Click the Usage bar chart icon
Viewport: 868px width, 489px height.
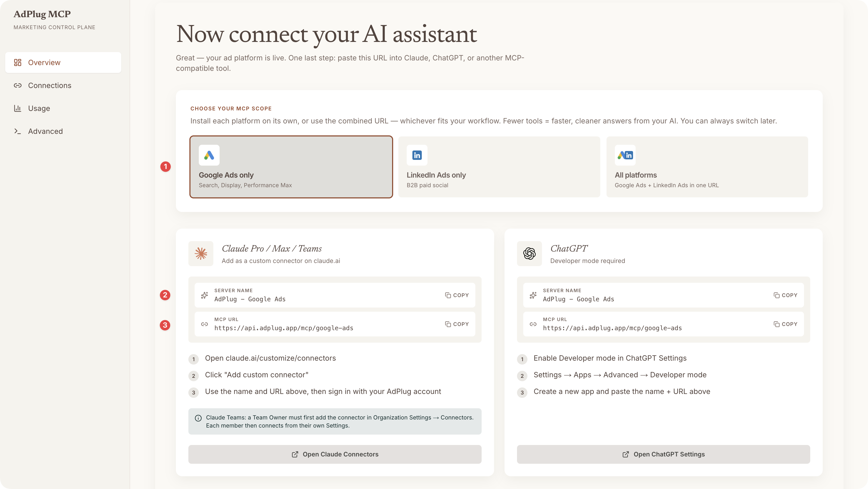click(17, 108)
